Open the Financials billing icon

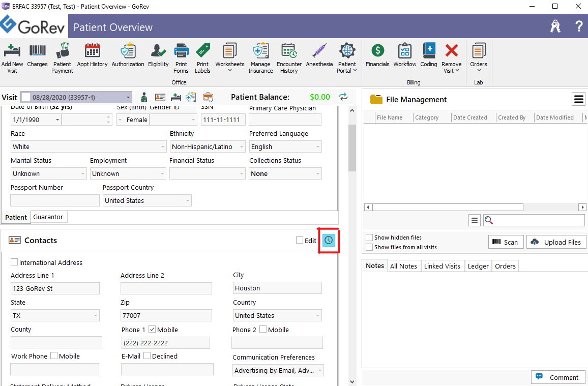[377, 51]
